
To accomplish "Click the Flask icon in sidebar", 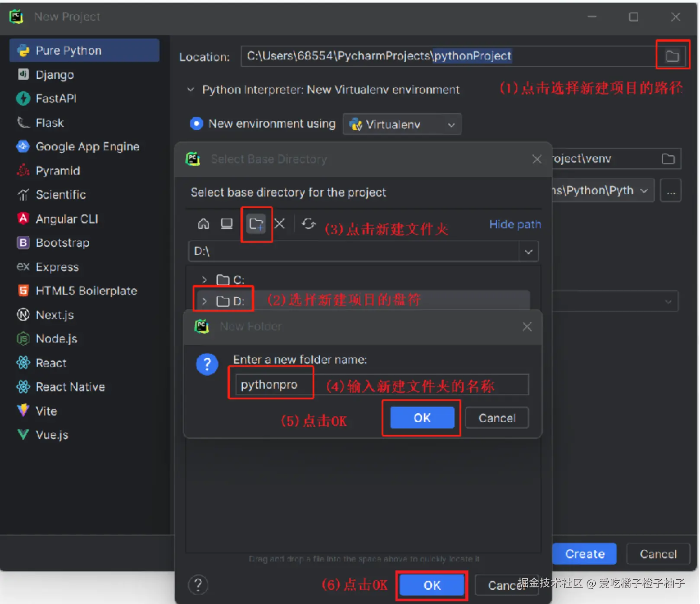I will pyautogui.click(x=23, y=122).
